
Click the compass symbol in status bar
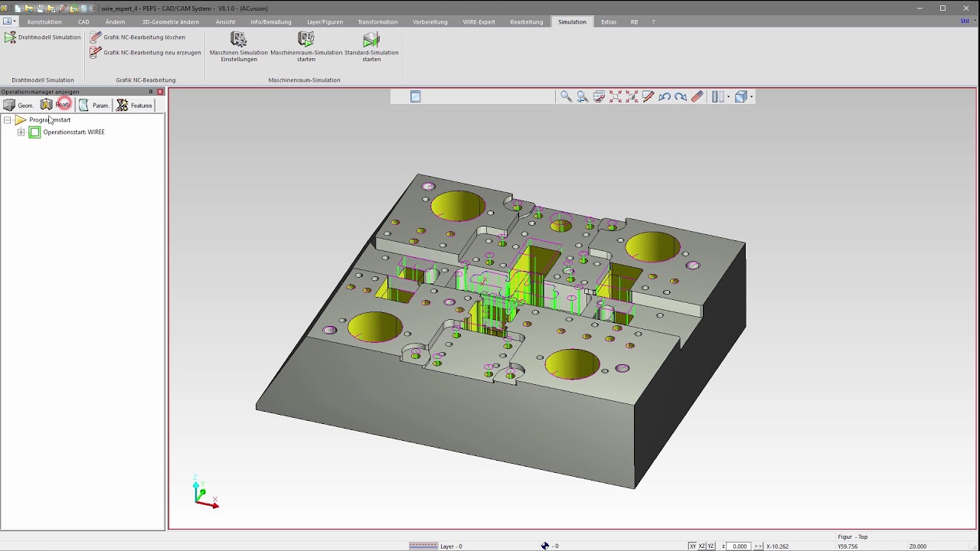[545, 546]
